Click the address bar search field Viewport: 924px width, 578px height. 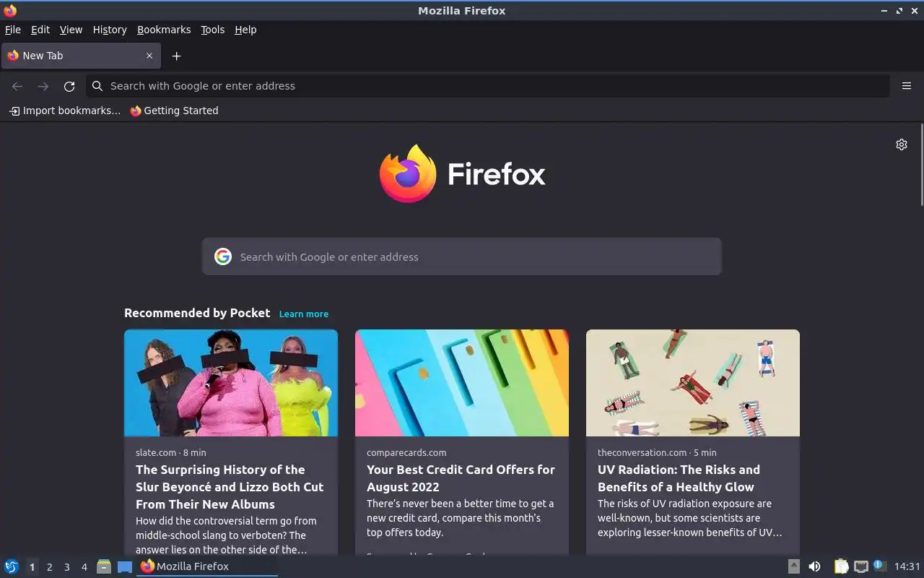488,86
